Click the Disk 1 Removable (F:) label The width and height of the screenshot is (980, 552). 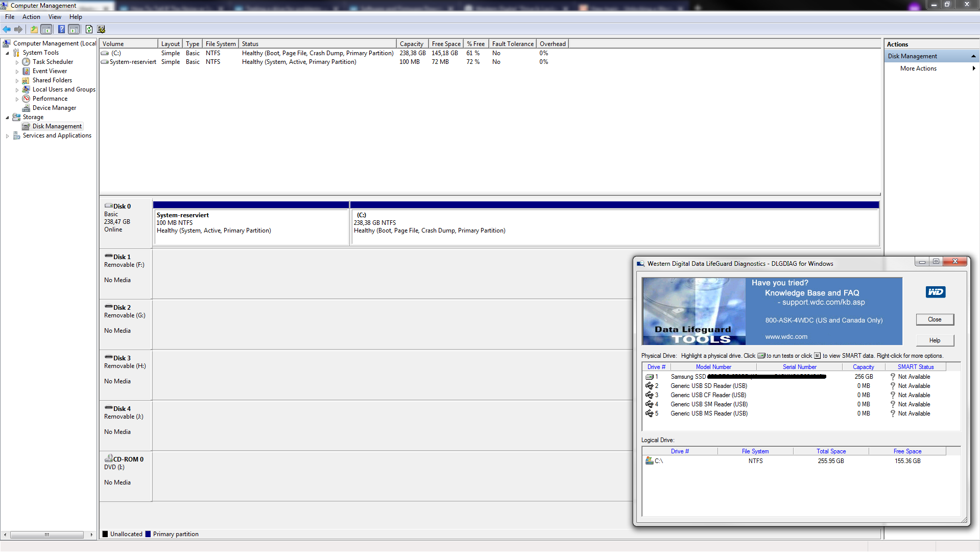click(x=124, y=265)
